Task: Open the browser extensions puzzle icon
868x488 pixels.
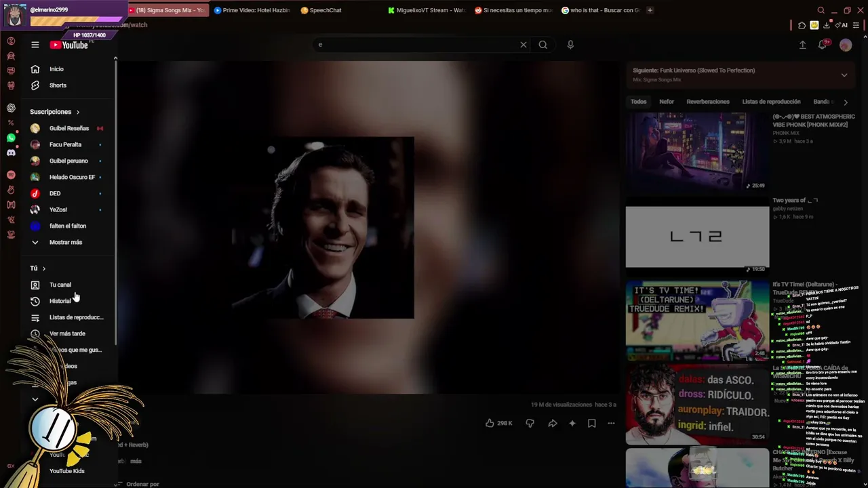Action: pos(802,25)
